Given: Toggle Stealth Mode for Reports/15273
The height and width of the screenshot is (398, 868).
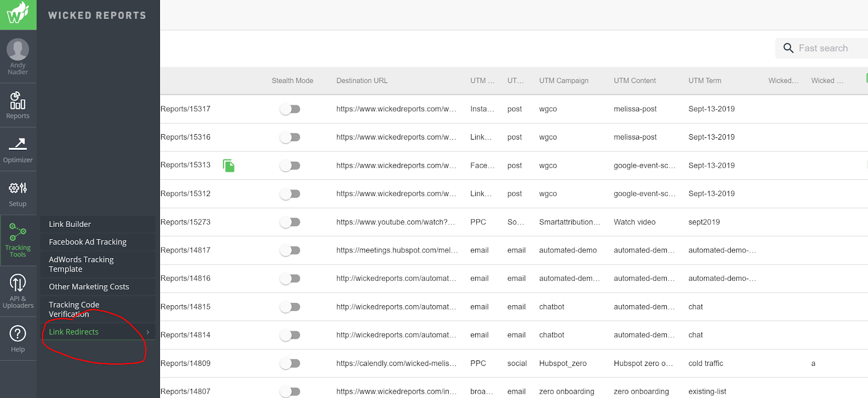Looking at the screenshot, I should (290, 222).
